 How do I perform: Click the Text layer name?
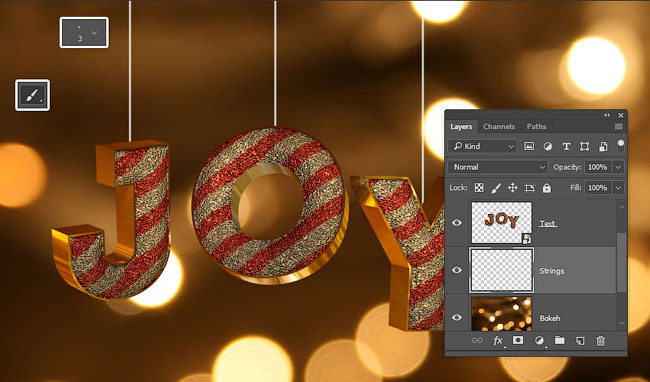coord(548,223)
